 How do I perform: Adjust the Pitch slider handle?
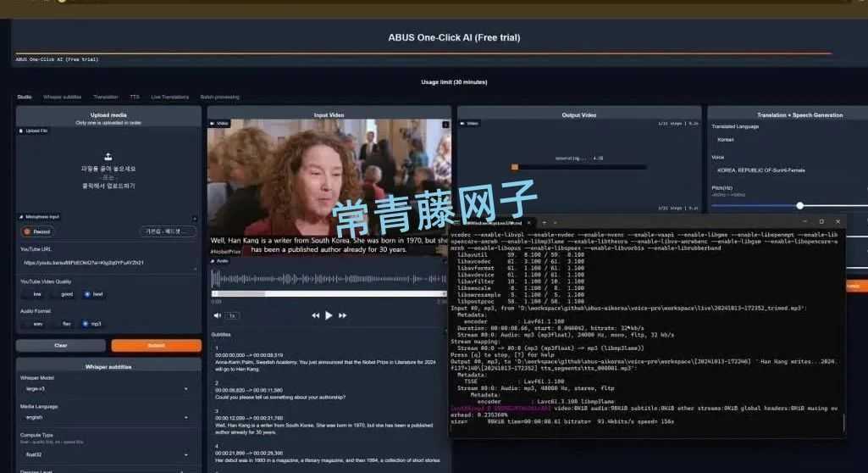click(800, 205)
